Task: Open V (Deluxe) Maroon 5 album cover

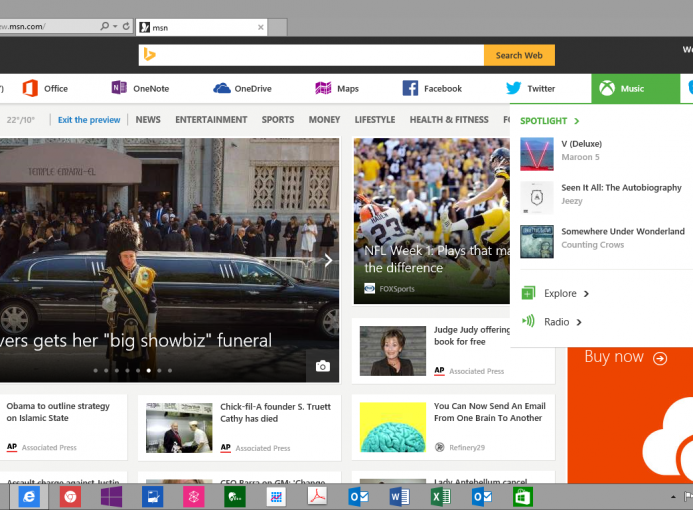Action: pyautogui.click(x=537, y=154)
